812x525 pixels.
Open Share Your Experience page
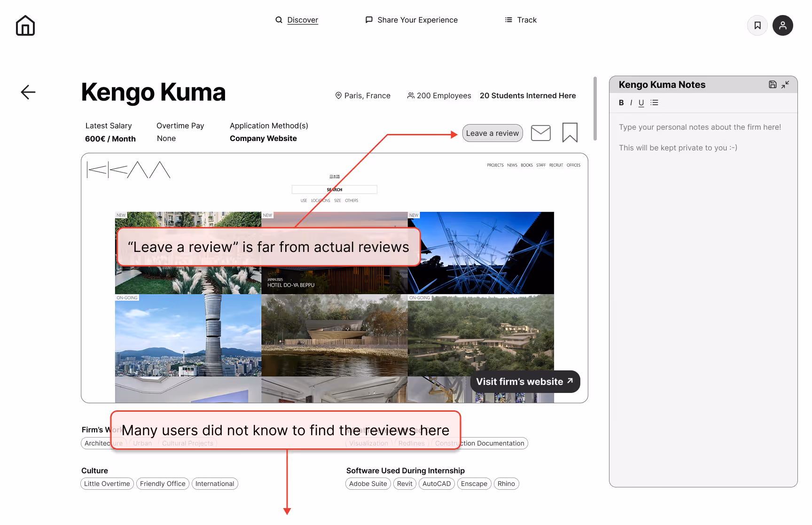(x=417, y=20)
